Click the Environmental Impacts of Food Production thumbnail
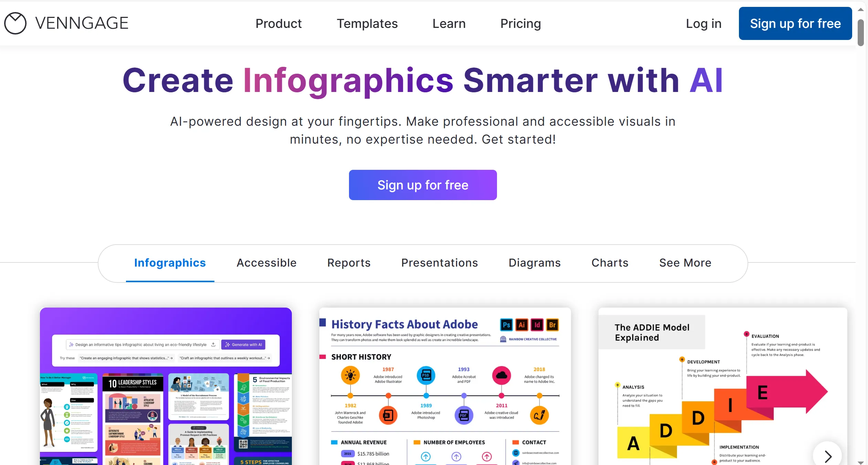The width and height of the screenshot is (868, 465). pos(263,413)
